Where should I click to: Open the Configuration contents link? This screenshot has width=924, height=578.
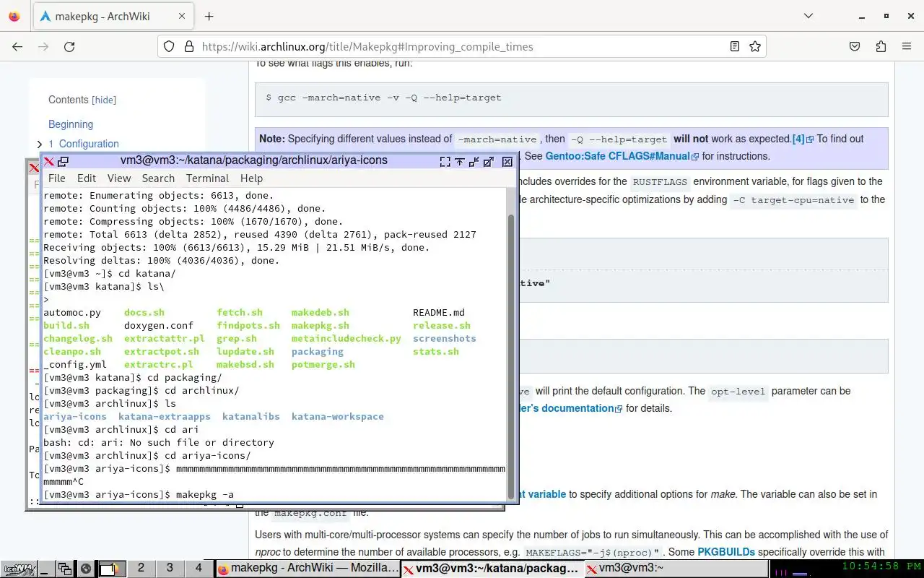click(x=84, y=144)
